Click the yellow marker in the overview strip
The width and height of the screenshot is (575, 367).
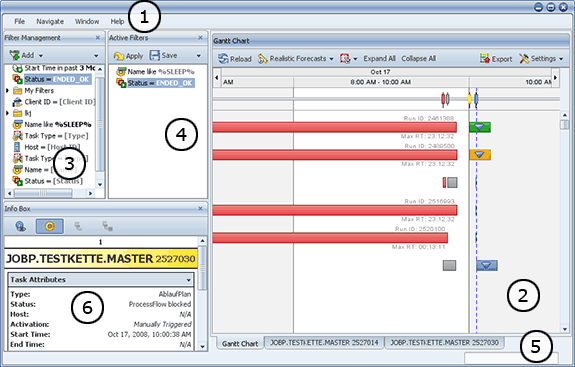click(469, 99)
